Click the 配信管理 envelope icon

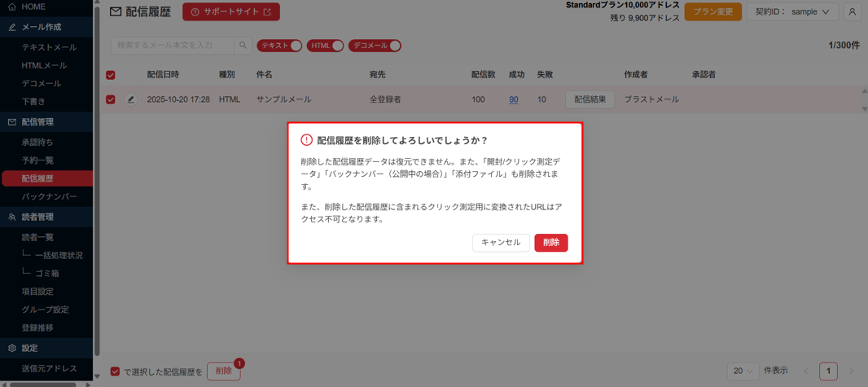tap(12, 122)
